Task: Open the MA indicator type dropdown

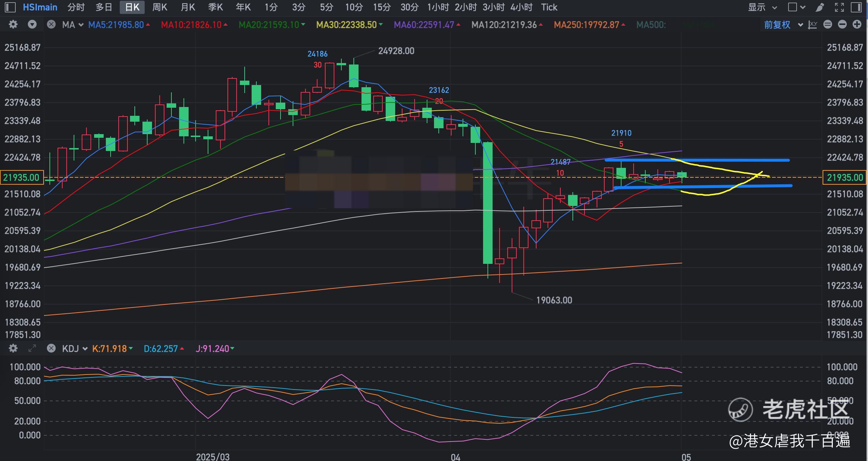Action: tap(73, 25)
